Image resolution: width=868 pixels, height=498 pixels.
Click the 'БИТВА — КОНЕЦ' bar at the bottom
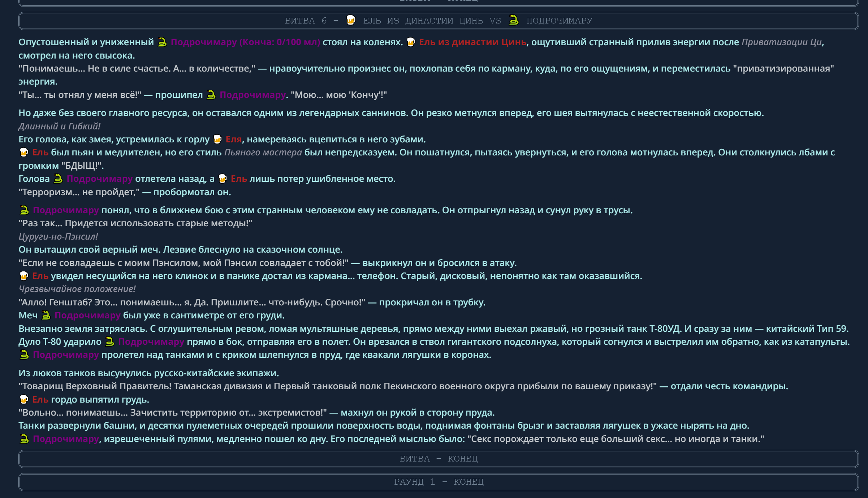click(x=438, y=459)
